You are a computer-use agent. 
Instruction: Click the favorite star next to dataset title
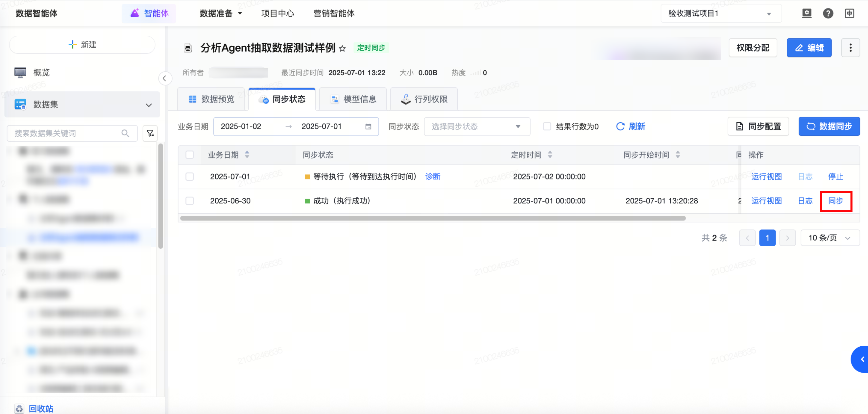[342, 49]
